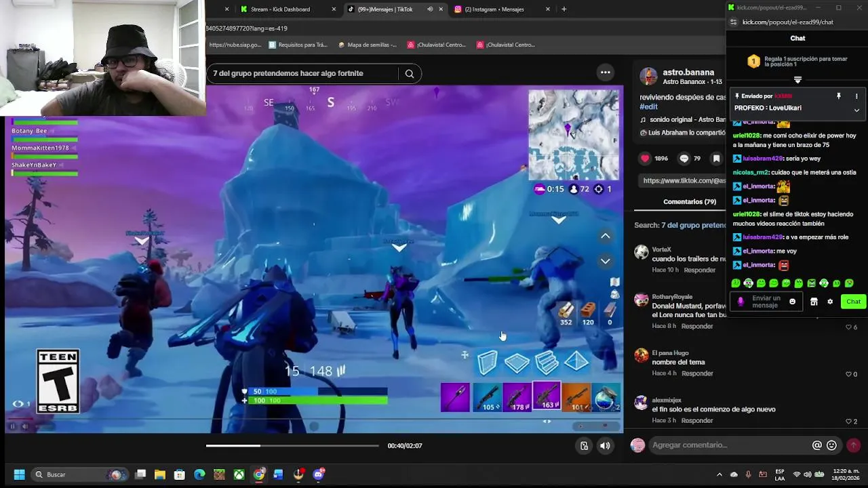Click the pin icon on the pinned message
This screenshot has width=868, height=488.
[839, 96]
